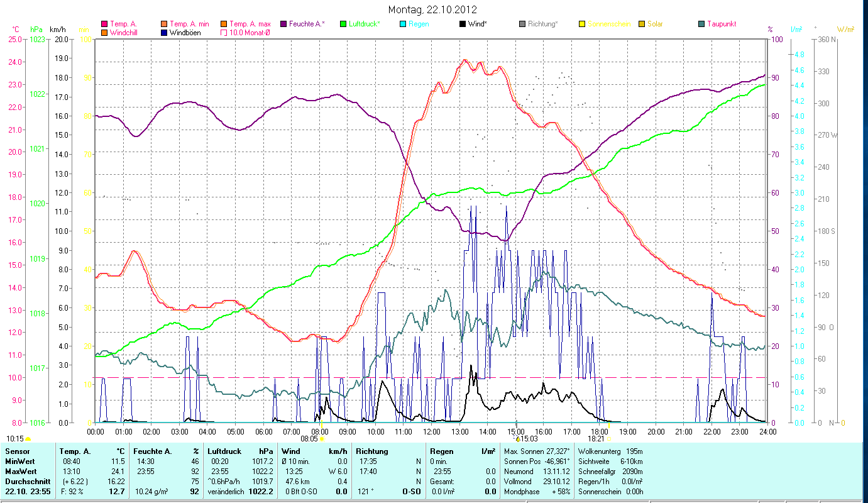Click the Wind table column header
868x503 pixels.
(291, 451)
